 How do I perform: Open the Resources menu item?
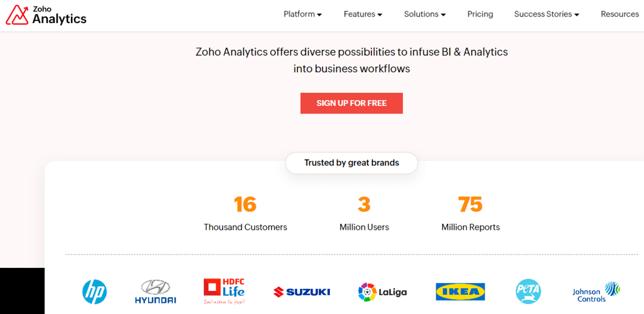pos(620,14)
